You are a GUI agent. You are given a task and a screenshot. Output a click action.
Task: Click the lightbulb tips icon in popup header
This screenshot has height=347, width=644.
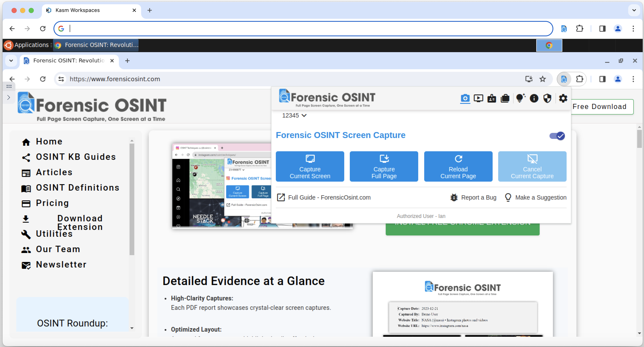(x=520, y=98)
